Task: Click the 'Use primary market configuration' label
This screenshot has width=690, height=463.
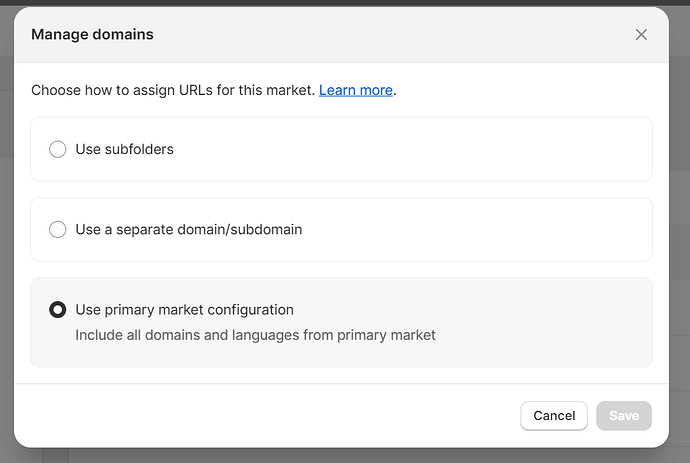Action: coord(184,310)
